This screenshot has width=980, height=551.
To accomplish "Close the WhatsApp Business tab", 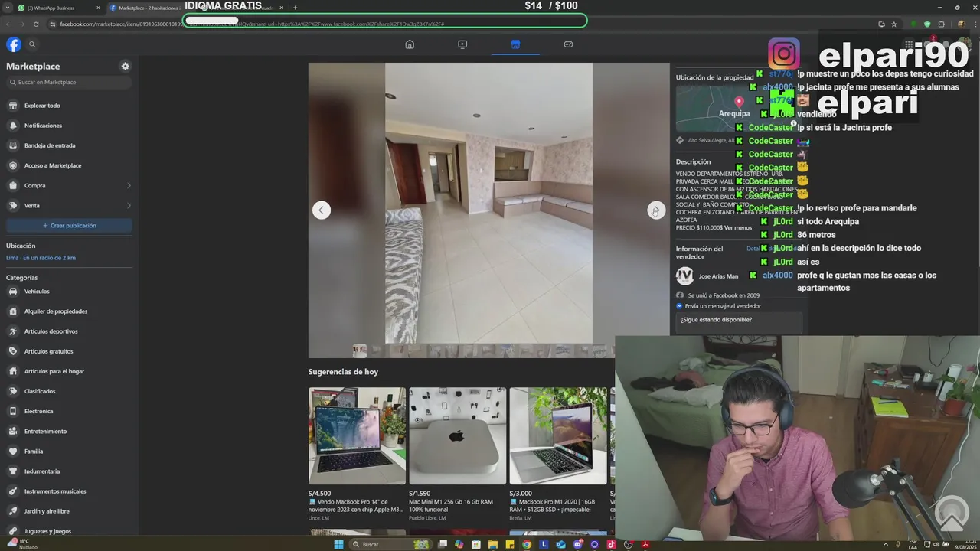I will (98, 8).
